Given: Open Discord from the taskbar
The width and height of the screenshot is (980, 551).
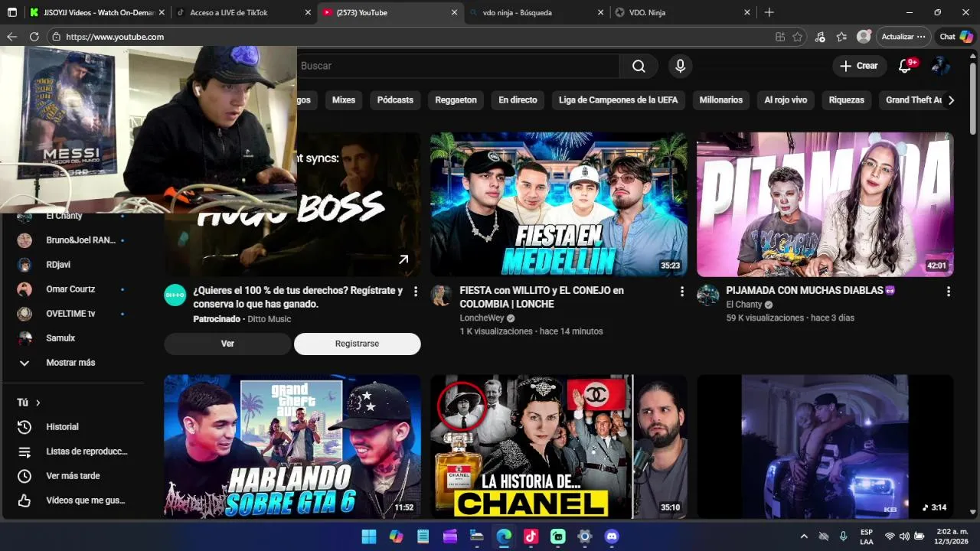Looking at the screenshot, I should tap(612, 536).
